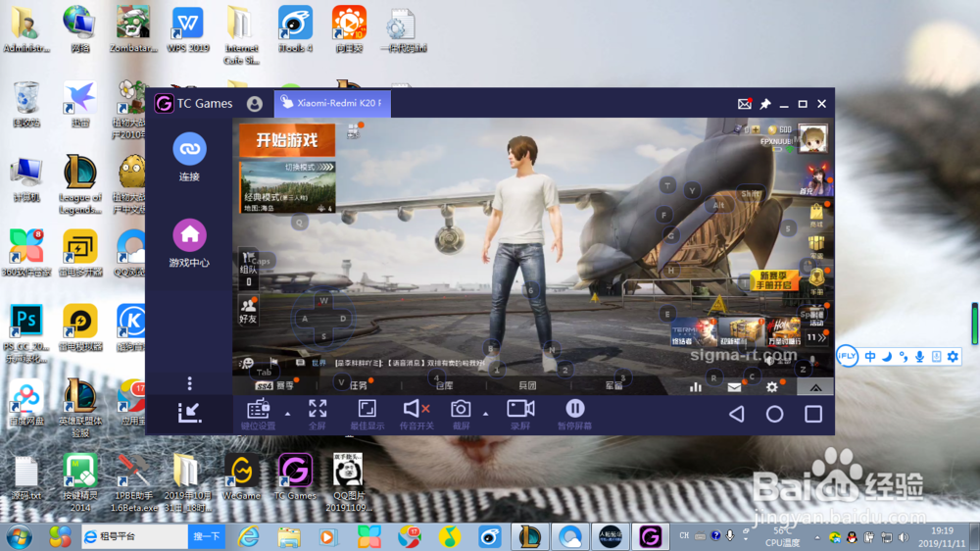Open the 任务 missions tab in game
The width and height of the screenshot is (980, 551).
(x=358, y=385)
